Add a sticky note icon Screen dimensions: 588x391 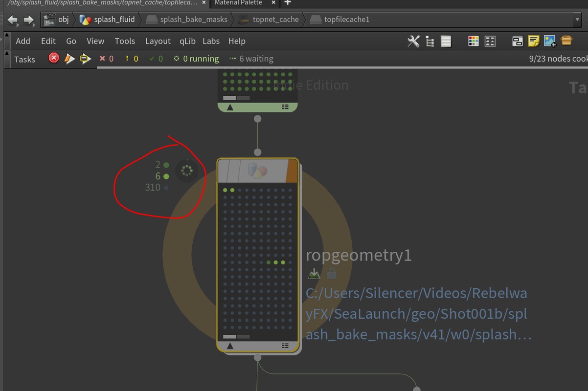534,41
